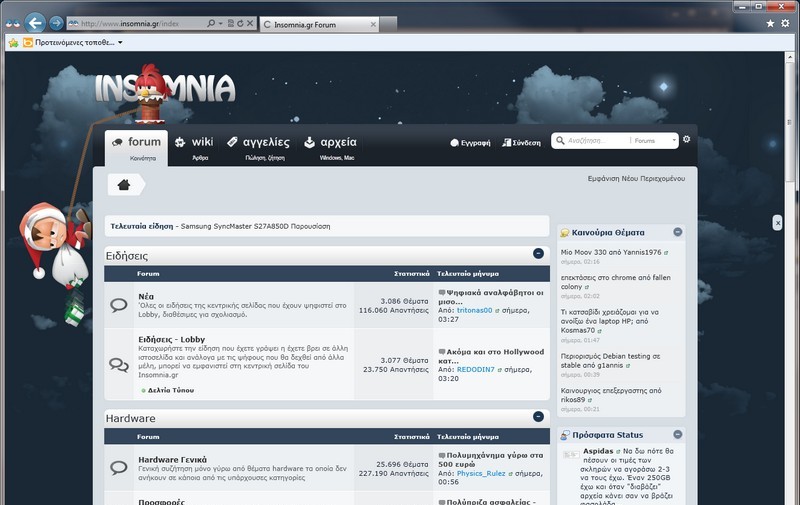The height and width of the screenshot is (505, 800).
Task: Collapse the Hardware category
Action: pos(538,417)
